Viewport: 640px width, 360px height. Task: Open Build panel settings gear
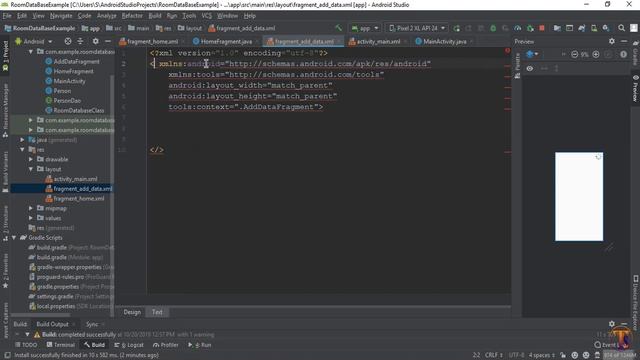[x=611, y=324]
